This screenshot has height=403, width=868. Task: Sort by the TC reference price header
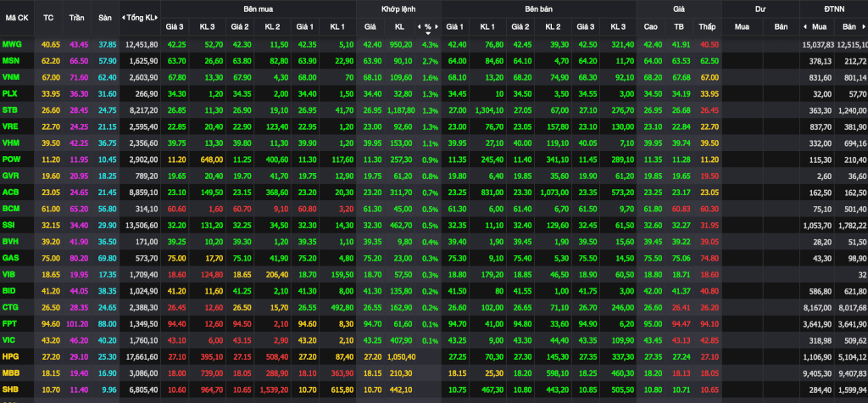coord(48,18)
